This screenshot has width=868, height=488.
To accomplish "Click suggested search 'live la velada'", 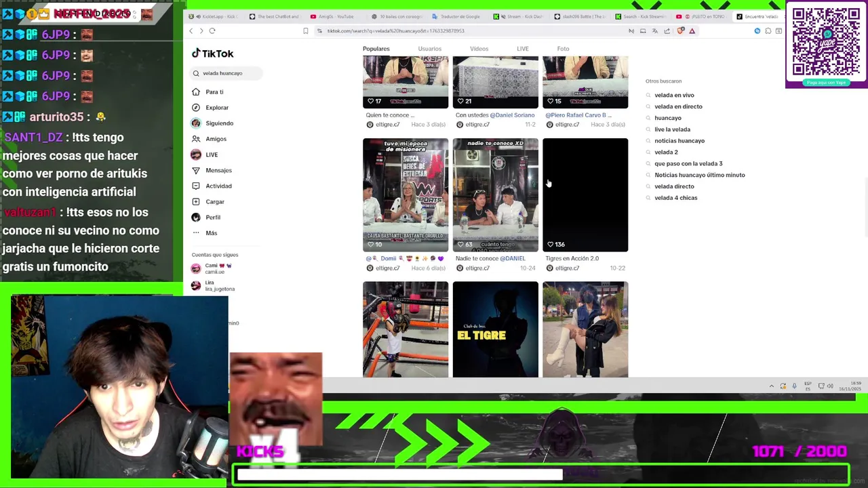I will point(672,129).
